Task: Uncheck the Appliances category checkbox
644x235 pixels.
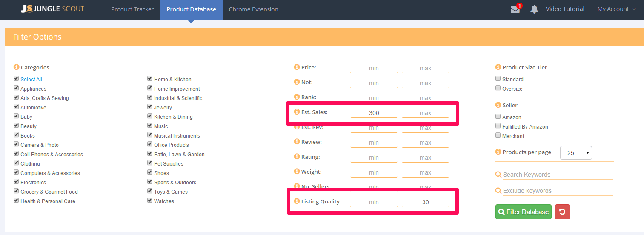Action: tap(16, 88)
